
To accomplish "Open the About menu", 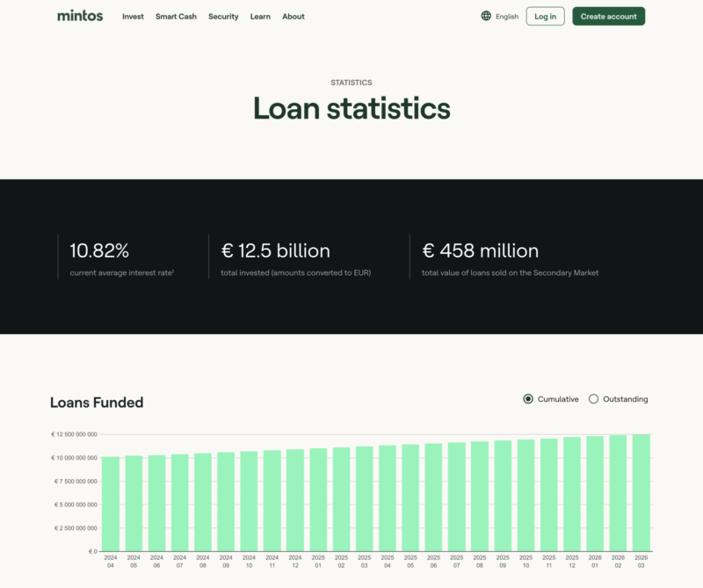I will point(293,16).
